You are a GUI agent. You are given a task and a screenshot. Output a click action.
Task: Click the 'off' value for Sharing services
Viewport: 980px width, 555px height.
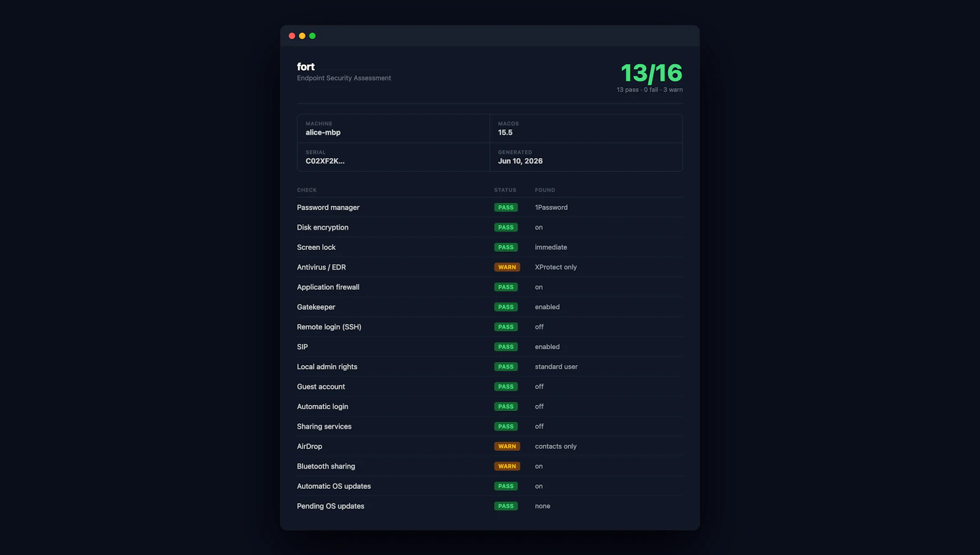pyautogui.click(x=539, y=426)
